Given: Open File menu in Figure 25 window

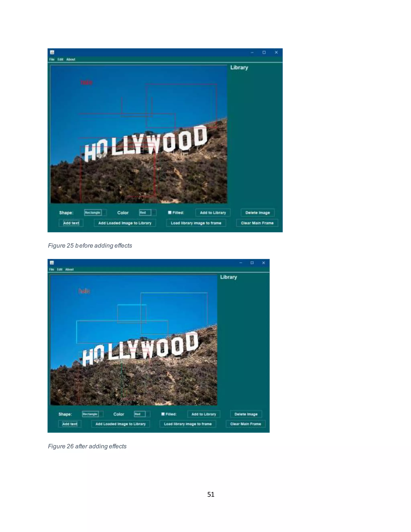Looking at the screenshot, I should tap(52, 59).
